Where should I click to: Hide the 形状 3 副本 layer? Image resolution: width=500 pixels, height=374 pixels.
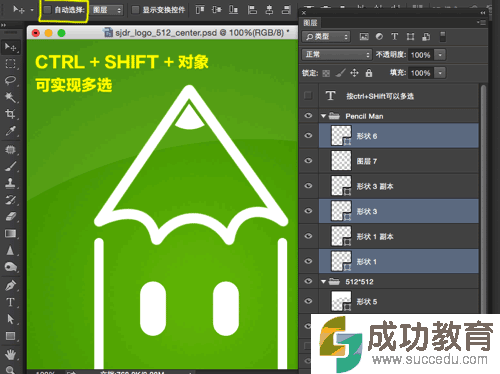[x=309, y=186]
